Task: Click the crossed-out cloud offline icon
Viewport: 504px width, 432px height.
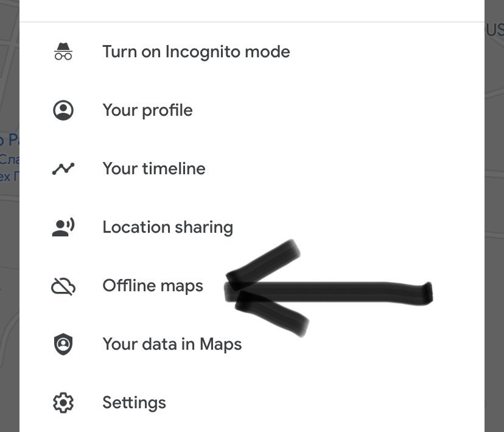Action: point(63,286)
